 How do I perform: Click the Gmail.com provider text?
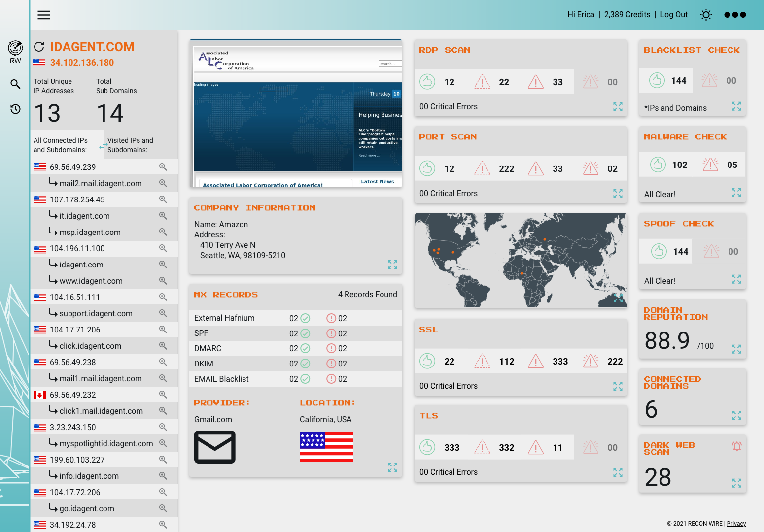point(213,419)
